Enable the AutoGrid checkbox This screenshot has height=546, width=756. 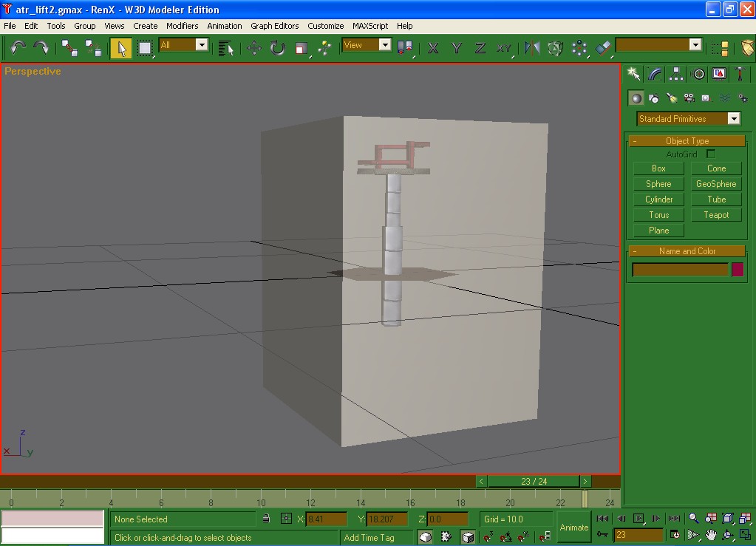click(x=711, y=154)
